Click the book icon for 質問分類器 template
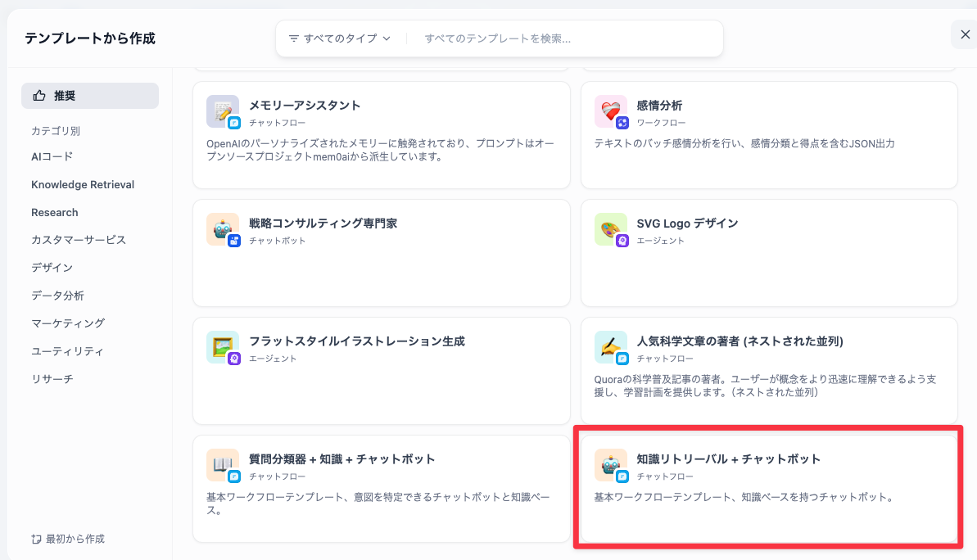 [x=222, y=465]
